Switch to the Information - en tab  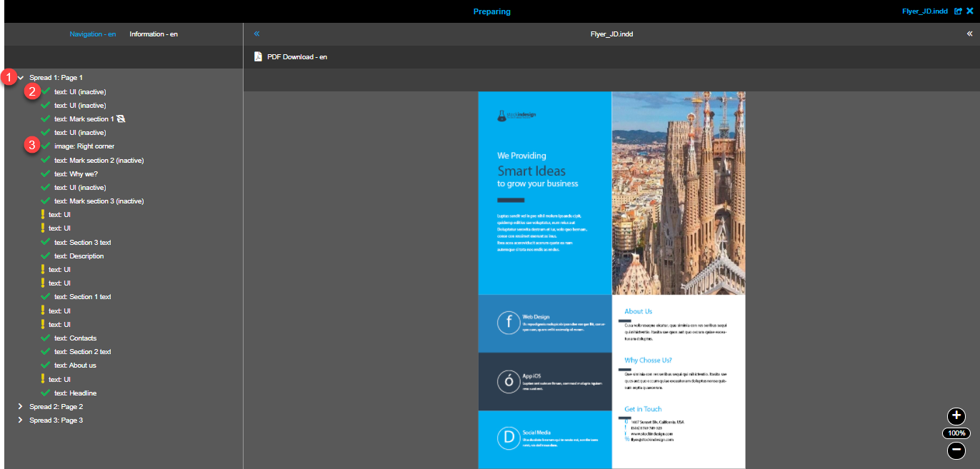pyautogui.click(x=154, y=34)
